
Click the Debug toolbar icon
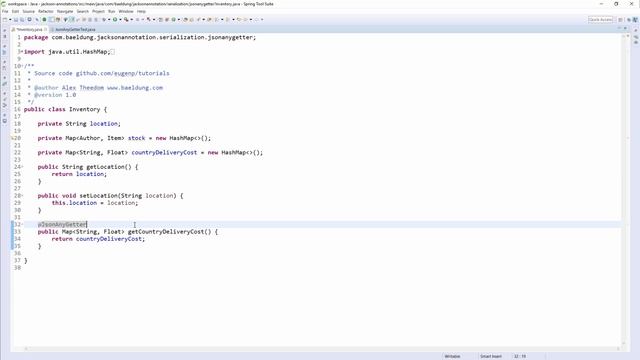pyautogui.click(x=104, y=19)
